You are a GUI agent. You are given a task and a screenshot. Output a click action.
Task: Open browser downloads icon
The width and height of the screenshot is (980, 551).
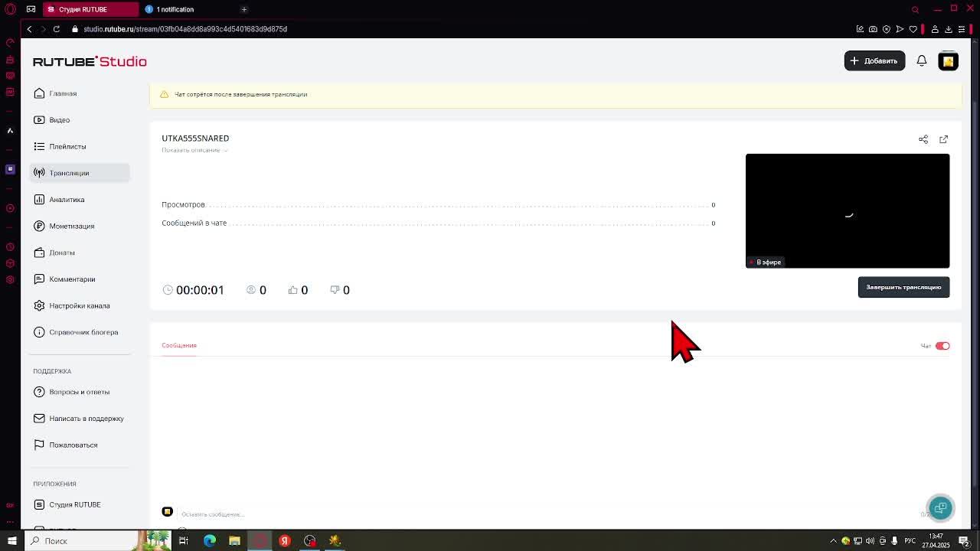coord(948,29)
